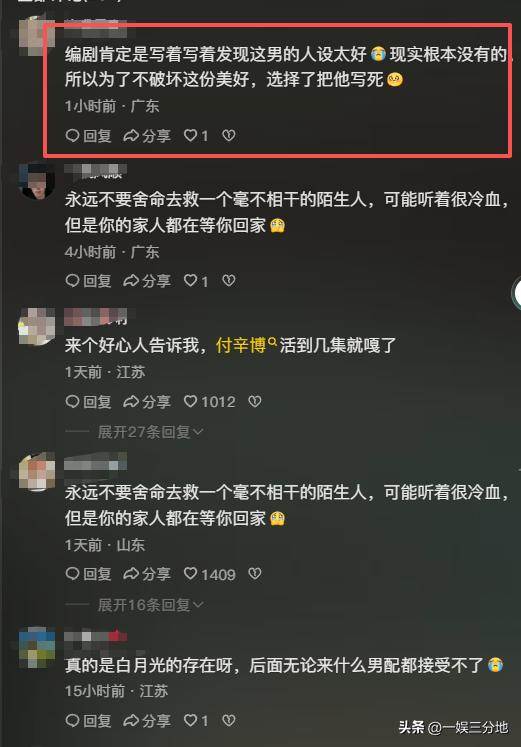
Task: Dislike the 白月光 comment from Jiangsu
Action: click(x=229, y=720)
